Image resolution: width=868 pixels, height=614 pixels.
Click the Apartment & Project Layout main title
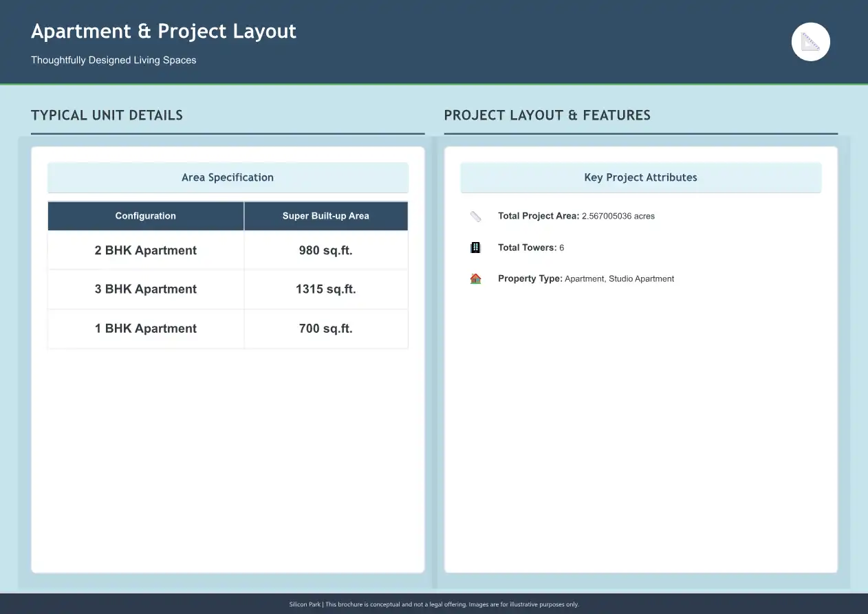(x=164, y=32)
